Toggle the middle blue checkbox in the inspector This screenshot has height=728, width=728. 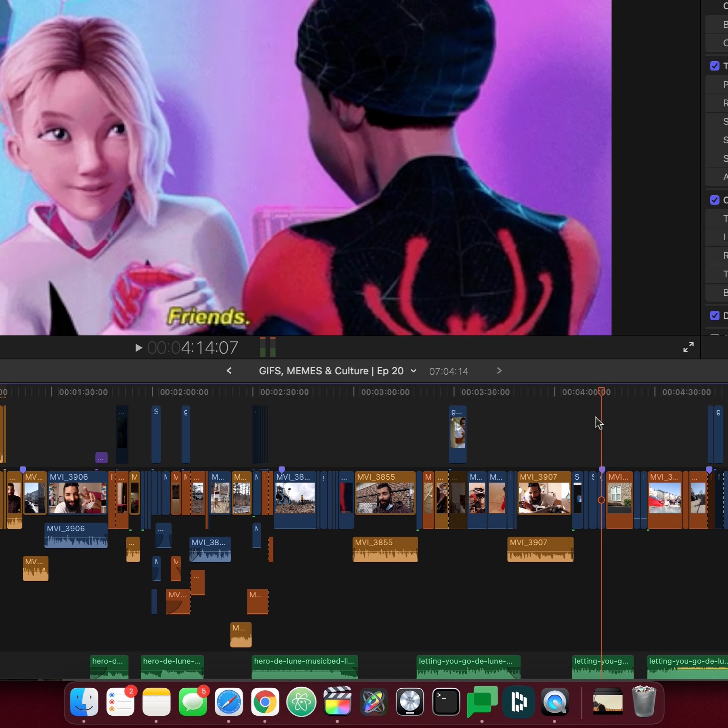click(714, 200)
